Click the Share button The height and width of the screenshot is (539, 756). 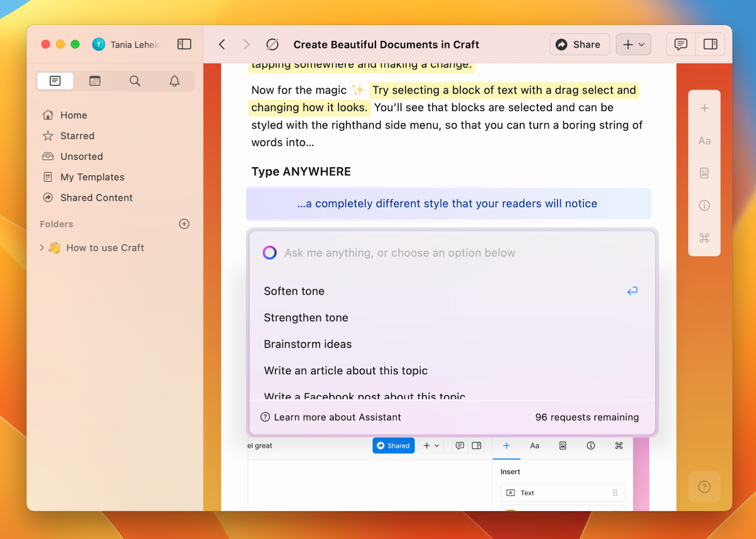point(579,44)
